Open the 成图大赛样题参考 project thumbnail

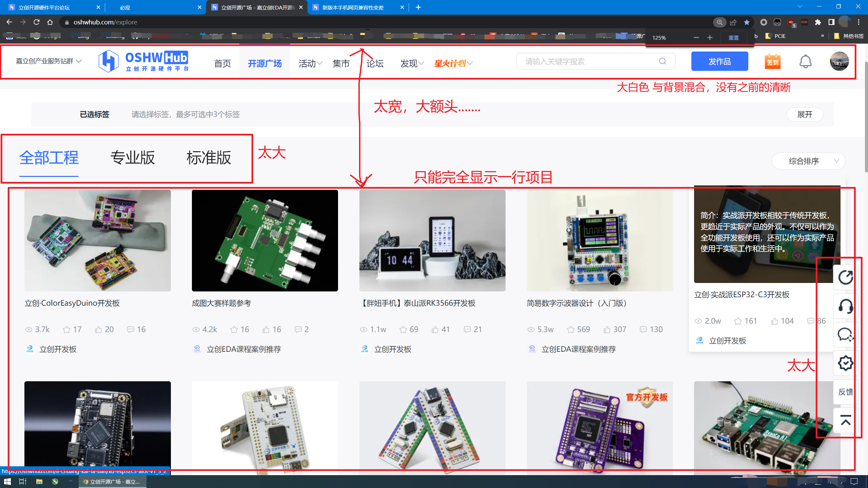pyautogui.click(x=265, y=240)
